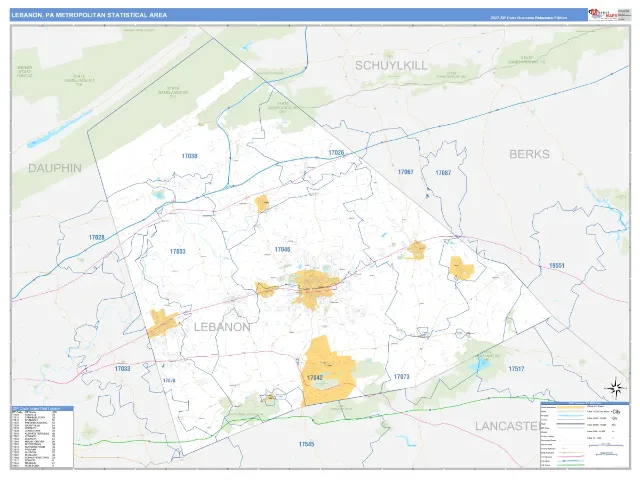Click ZIP code label 17073
Viewport: 640px width, 480px height.
point(402,377)
